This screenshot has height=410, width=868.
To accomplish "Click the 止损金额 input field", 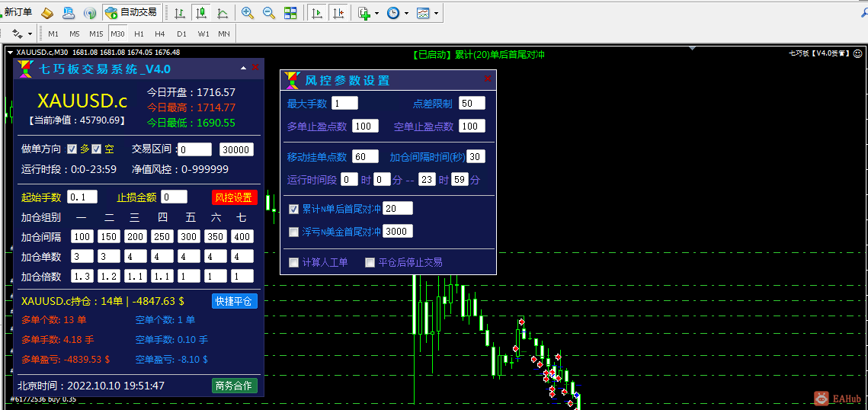I will (175, 197).
